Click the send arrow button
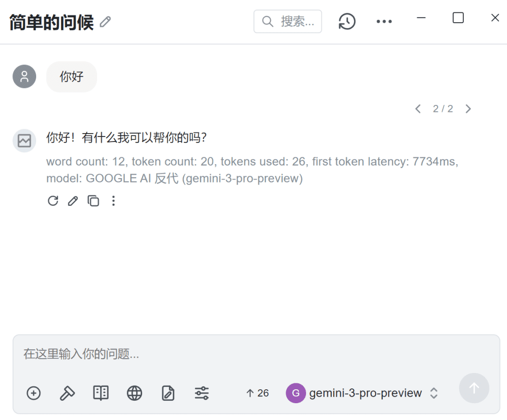 tap(474, 388)
